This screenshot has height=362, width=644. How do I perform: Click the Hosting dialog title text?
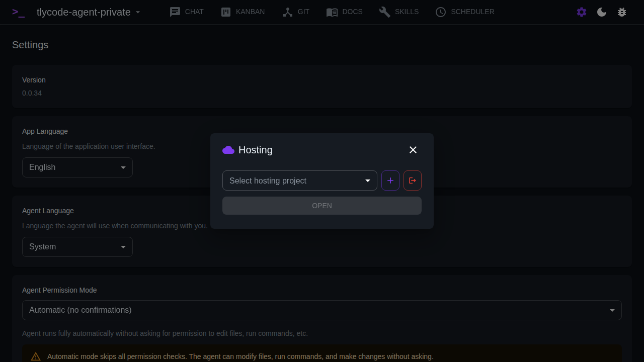pos(256,150)
